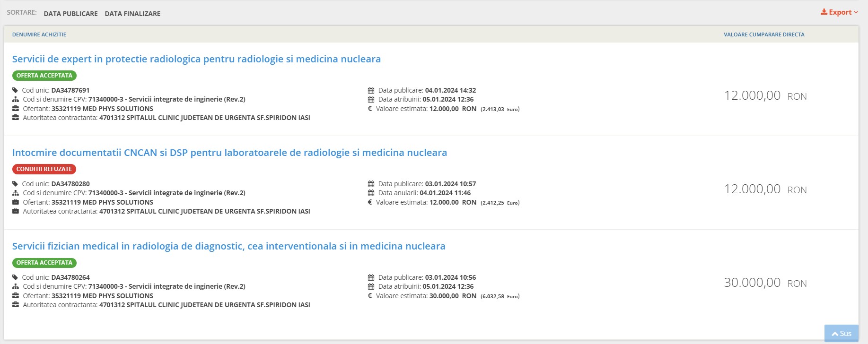This screenshot has height=344, width=868.
Task: Click the tag icon beside DA34787691
Action: (x=15, y=90)
